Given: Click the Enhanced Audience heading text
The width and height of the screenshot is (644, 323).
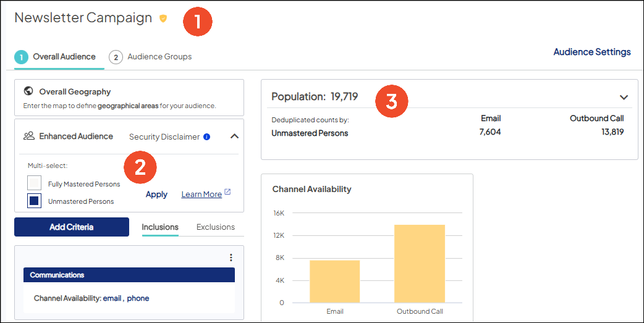Looking at the screenshot, I should click(x=76, y=136).
